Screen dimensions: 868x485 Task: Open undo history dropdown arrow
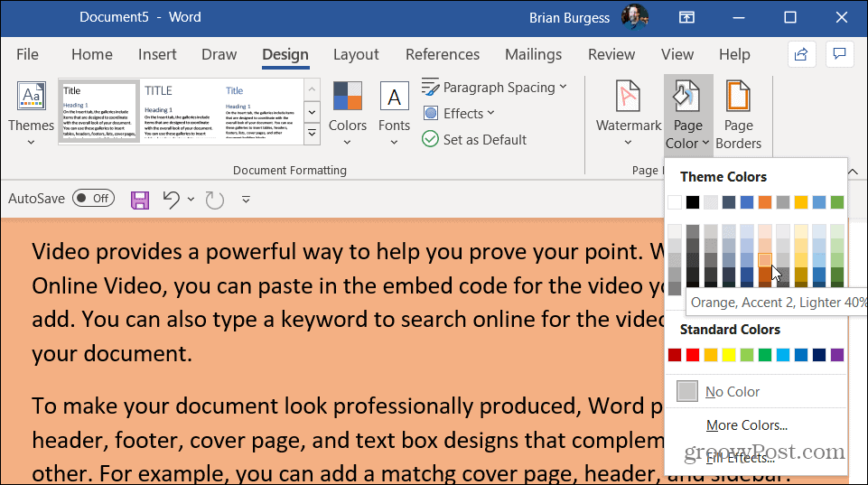point(191,200)
